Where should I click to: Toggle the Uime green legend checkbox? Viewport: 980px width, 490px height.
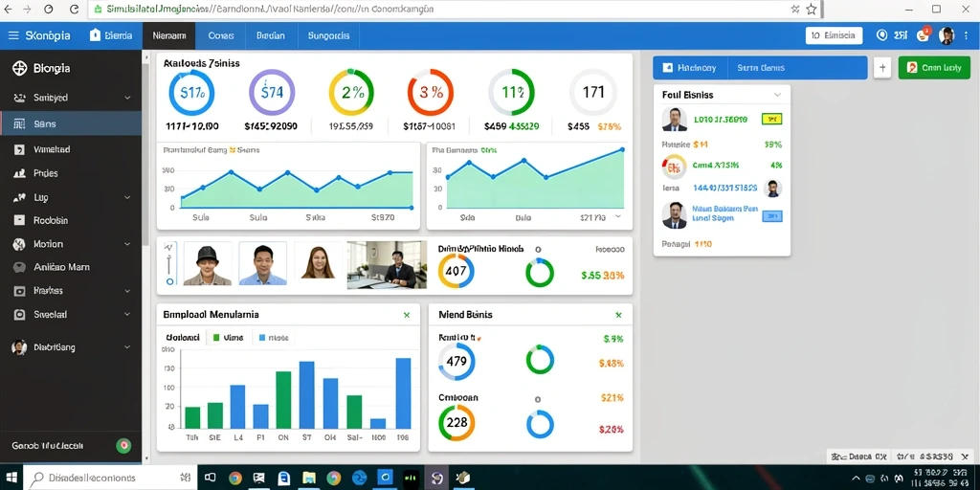click(216, 338)
